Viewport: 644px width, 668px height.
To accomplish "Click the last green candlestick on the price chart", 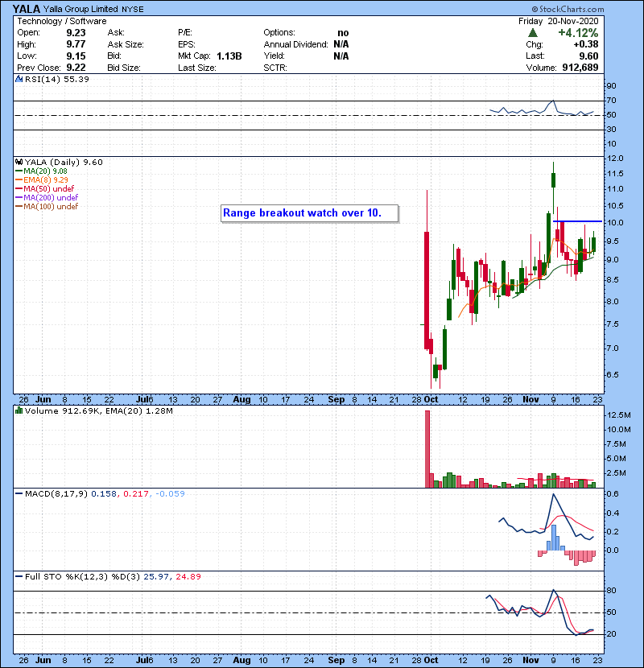I will click(594, 245).
